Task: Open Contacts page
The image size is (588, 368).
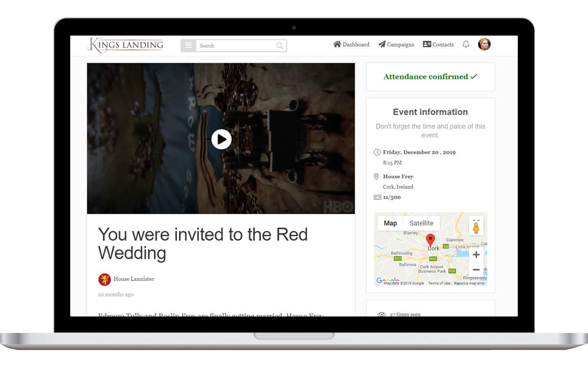Action: click(438, 44)
